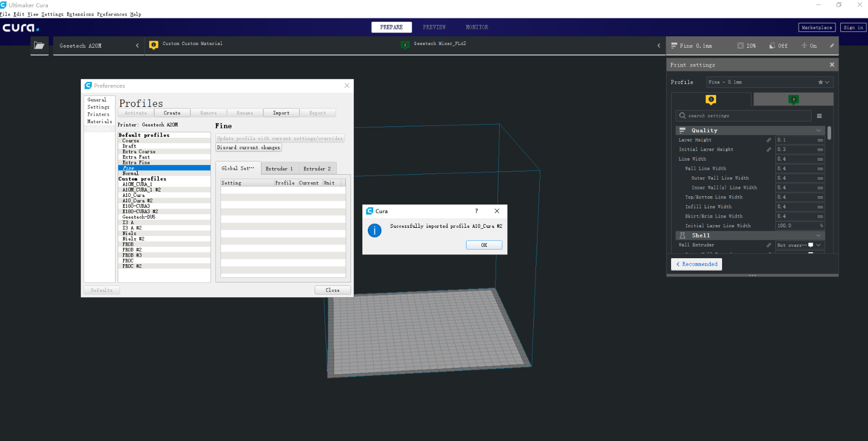Click the Cura logo
This screenshot has width=868, height=441.
[x=21, y=27]
